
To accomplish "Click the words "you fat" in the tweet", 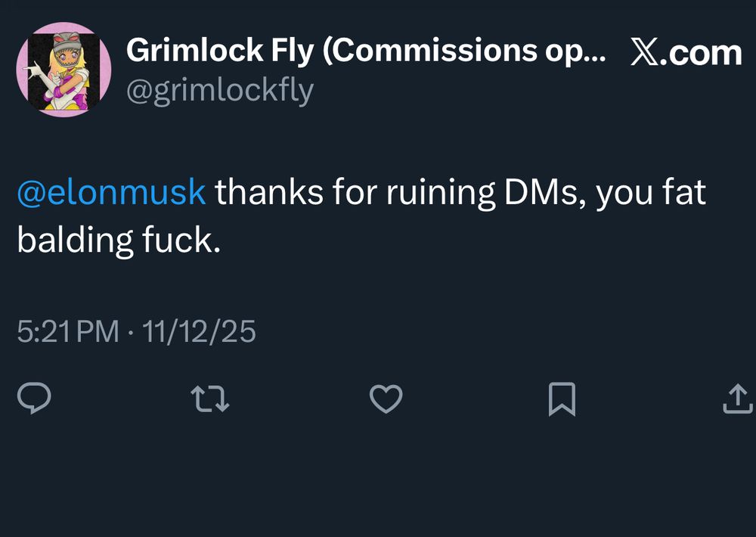I will tap(651, 193).
